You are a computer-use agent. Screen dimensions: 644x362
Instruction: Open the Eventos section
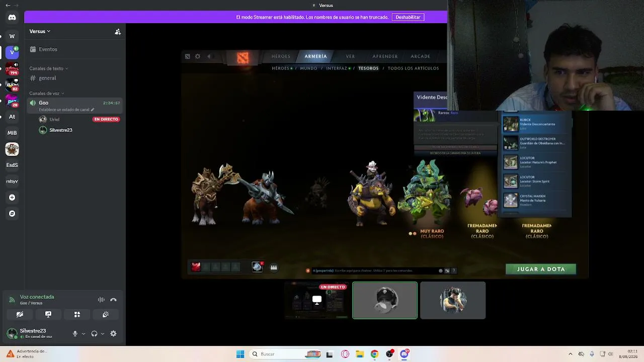[x=75, y=49]
